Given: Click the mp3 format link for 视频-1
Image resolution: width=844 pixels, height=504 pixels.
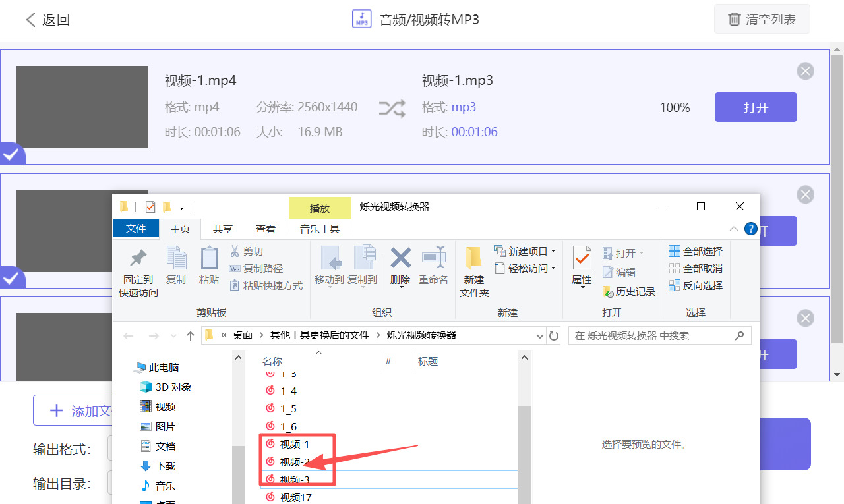Looking at the screenshot, I should click(464, 107).
